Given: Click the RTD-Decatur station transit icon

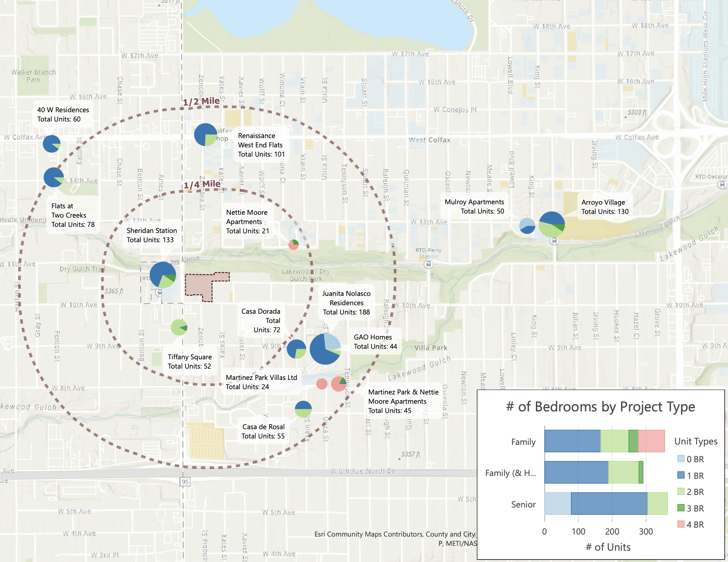Looking at the screenshot, I should 722,184.
